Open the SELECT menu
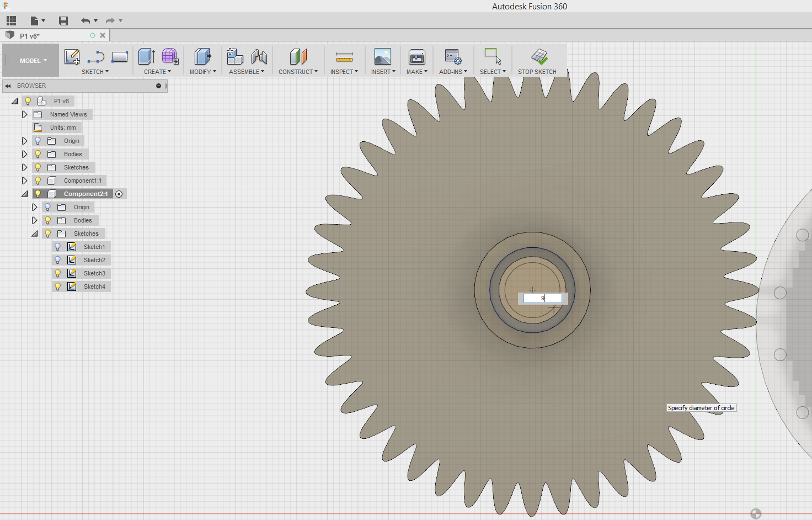This screenshot has height=520, width=812. [x=493, y=72]
